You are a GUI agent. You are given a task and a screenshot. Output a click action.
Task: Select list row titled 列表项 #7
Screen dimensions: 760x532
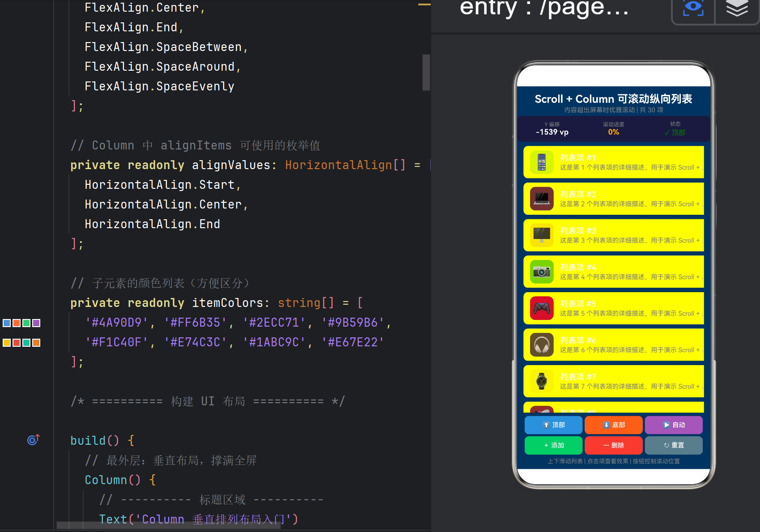point(613,381)
